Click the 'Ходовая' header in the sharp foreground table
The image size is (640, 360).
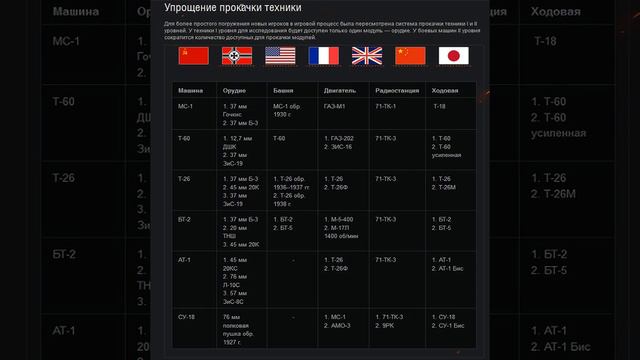(x=445, y=91)
